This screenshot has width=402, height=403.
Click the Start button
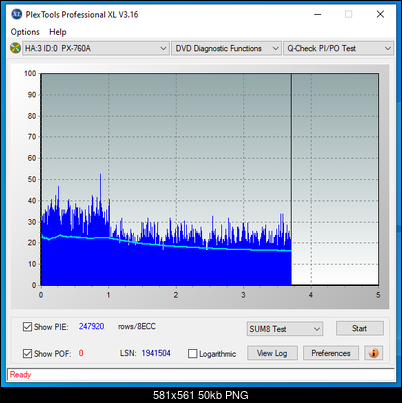pos(360,328)
